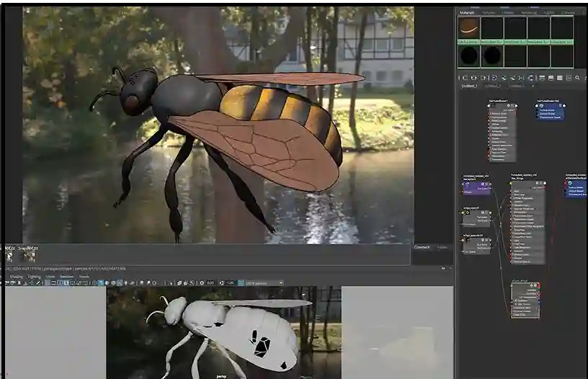Toggle textured display in viewport
This screenshot has height=379, width=588.
pos(120,283)
